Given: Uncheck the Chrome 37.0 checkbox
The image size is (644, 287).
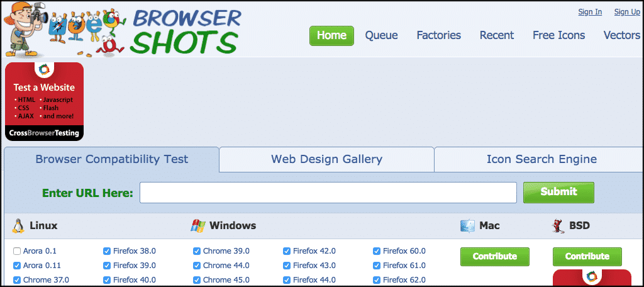Looking at the screenshot, I should tap(17, 280).
